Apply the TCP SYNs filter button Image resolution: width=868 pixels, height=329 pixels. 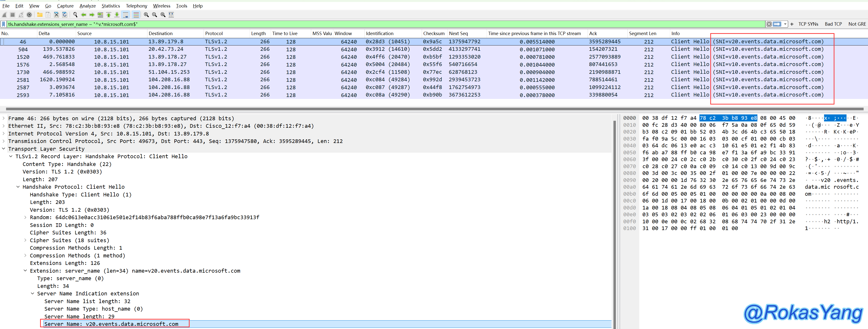point(808,24)
